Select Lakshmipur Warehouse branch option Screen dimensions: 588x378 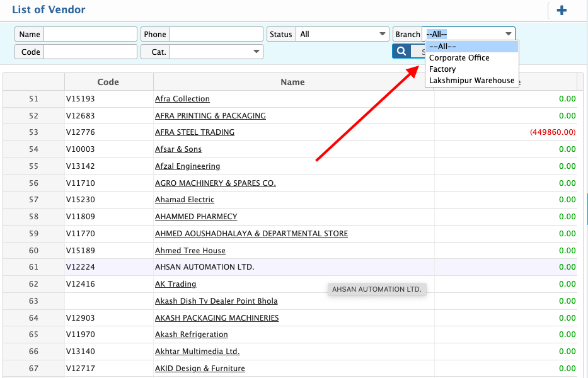pos(471,81)
